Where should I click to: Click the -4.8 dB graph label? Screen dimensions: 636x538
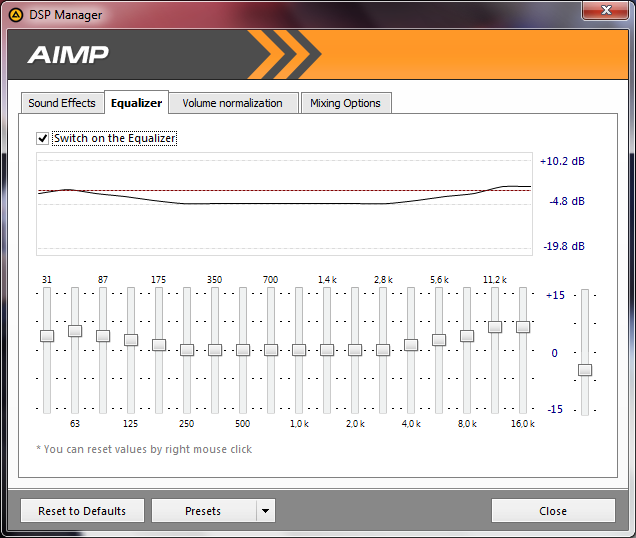[567, 201]
